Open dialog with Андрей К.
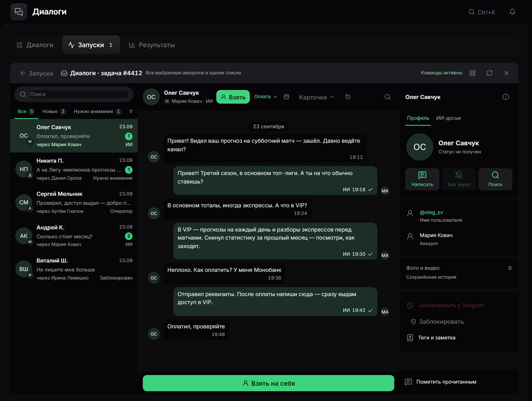The width and height of the screenshot is (532, 401). (x=74, y=236)
